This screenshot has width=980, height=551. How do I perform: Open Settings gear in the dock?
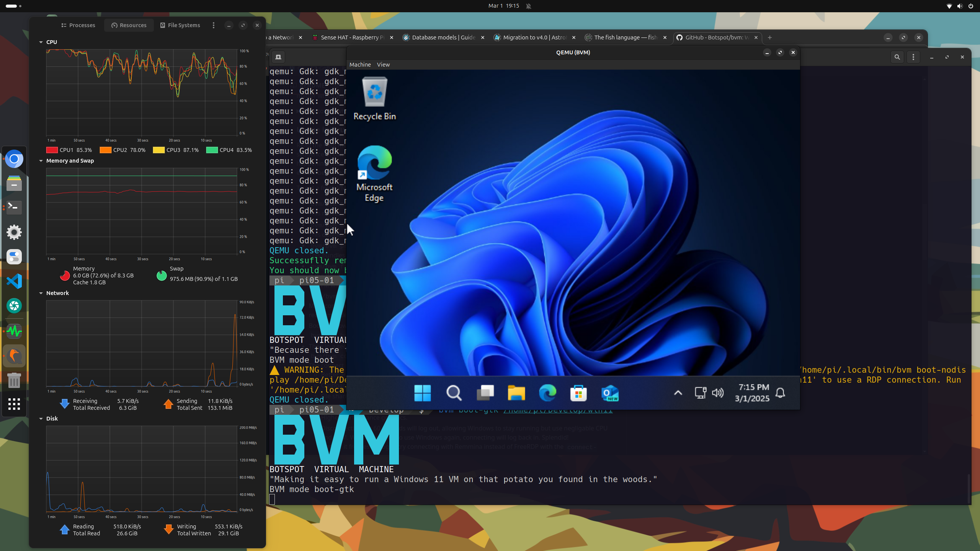(x=14, y=232)
